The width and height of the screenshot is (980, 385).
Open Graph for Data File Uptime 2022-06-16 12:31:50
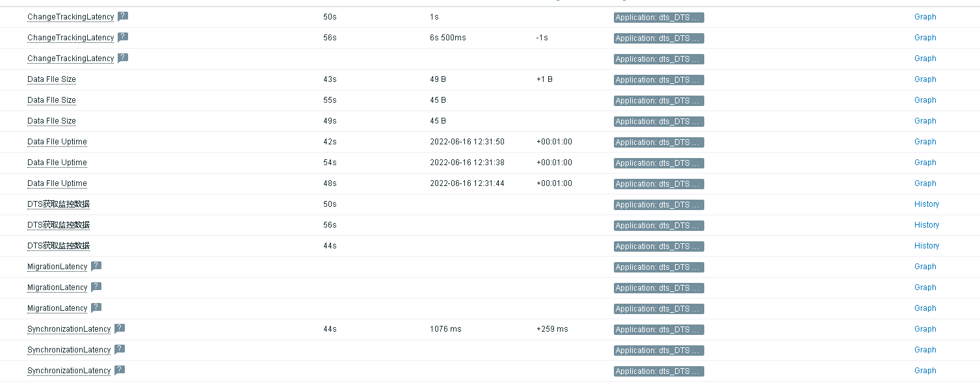coord(925,142)
